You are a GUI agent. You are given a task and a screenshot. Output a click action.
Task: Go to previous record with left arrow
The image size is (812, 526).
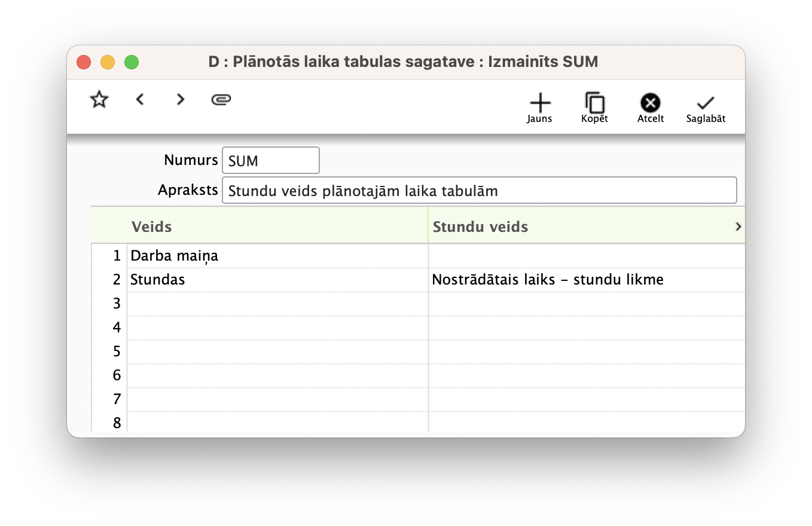pyautogui.click(x=140, y=99)
